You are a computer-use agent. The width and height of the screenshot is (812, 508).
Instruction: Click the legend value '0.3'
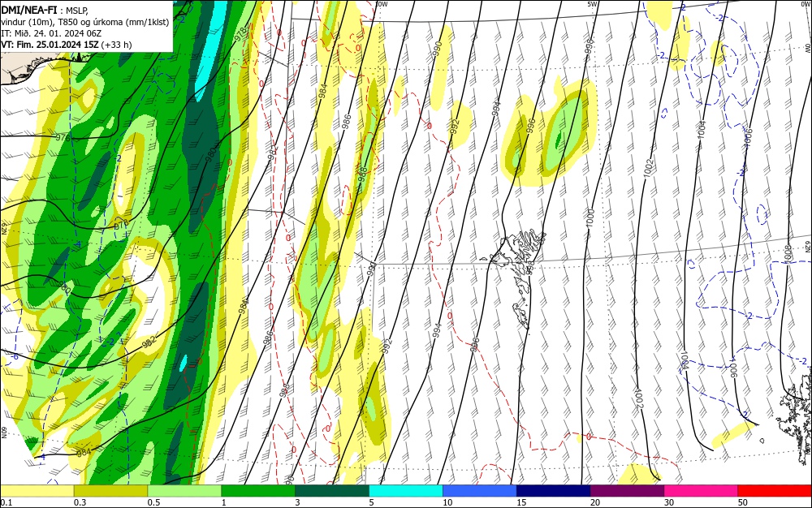tap(80, 502)
